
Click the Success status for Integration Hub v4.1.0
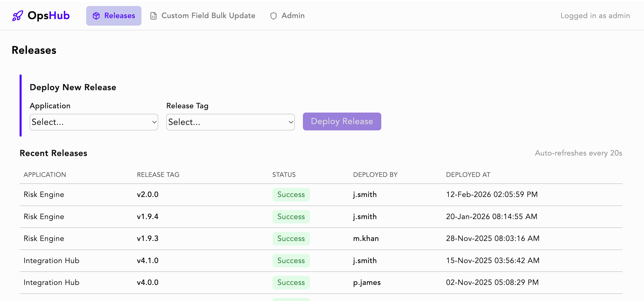[291, 261]
